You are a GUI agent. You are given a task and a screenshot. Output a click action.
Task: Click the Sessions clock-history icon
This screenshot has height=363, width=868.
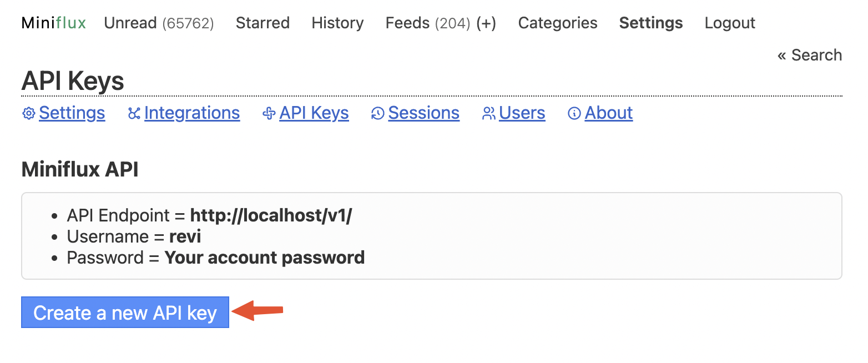378,113
